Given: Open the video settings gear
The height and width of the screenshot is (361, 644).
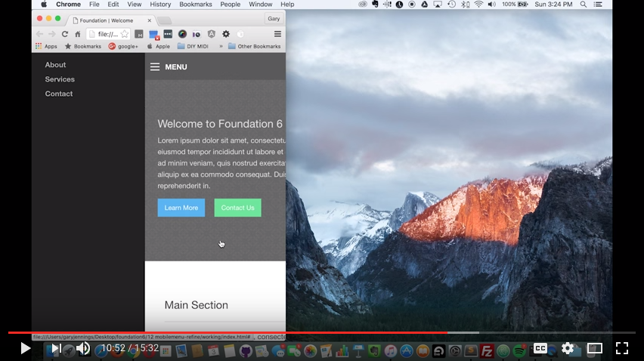Looking at the screenshot, I should point(568,348).
